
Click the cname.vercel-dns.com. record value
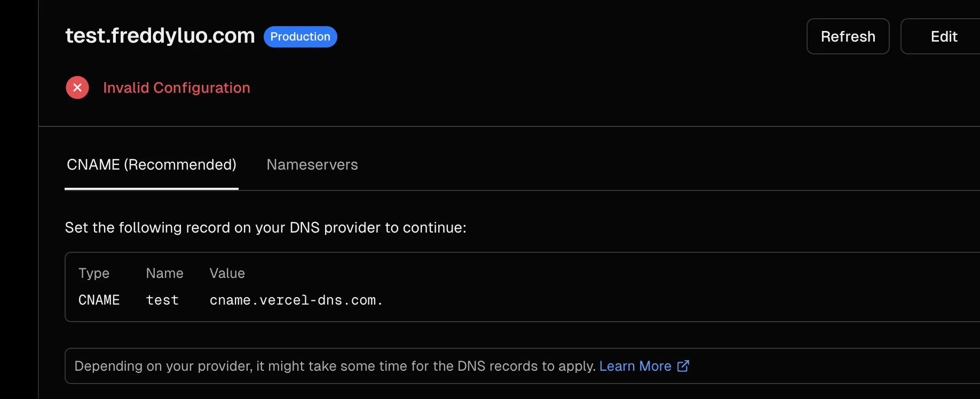point(296,300)
